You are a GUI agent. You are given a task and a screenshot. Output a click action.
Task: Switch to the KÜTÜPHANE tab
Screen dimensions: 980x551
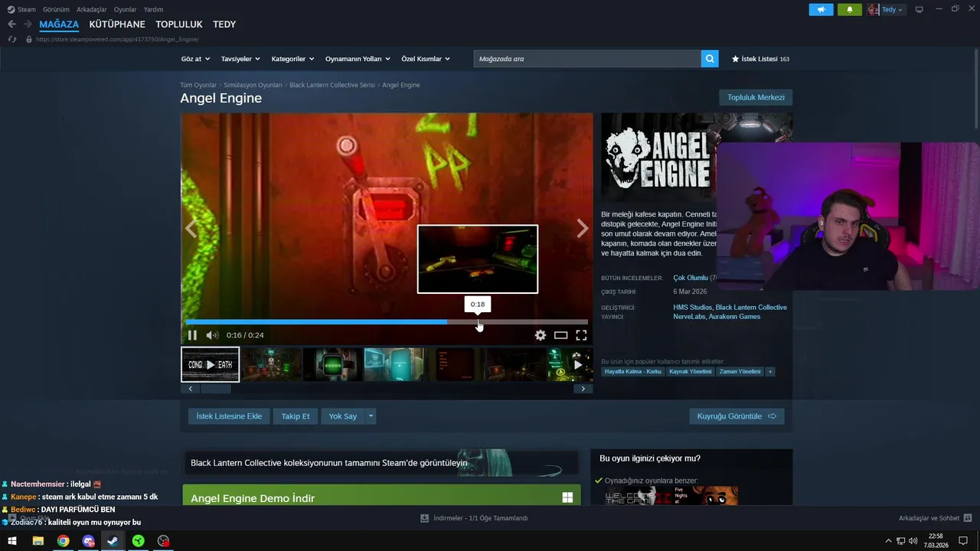[x=117, y=24]
